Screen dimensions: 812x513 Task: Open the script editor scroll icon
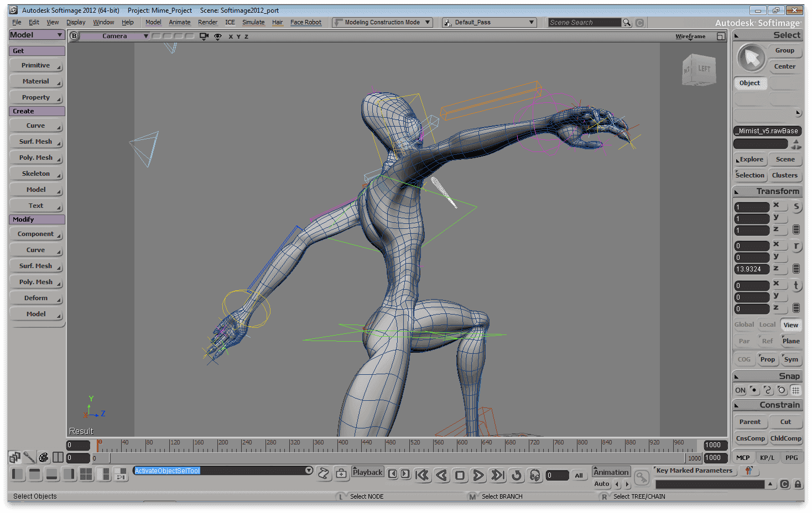(x=324, y=473)
